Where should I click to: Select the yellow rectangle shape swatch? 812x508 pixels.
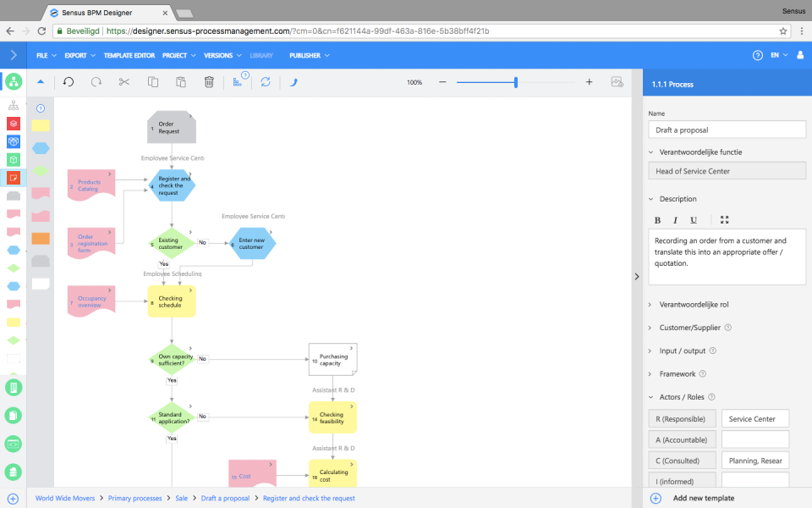click(x=41, y=125)
